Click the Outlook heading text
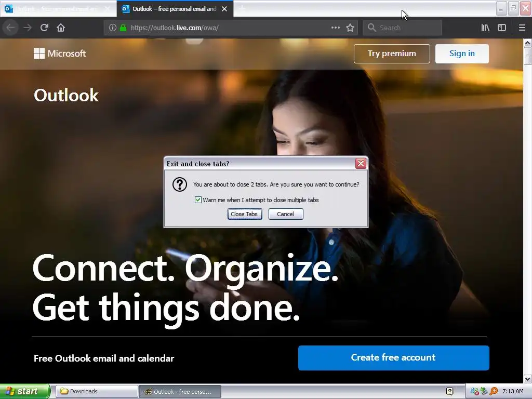The height and width of the screenshot is (399, 532). (x=66, y=96)
